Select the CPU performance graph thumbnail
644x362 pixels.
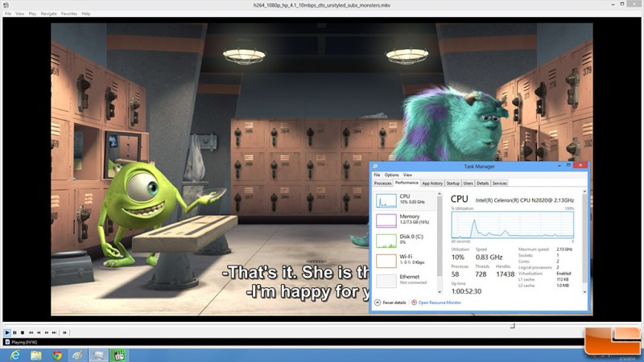386,200
